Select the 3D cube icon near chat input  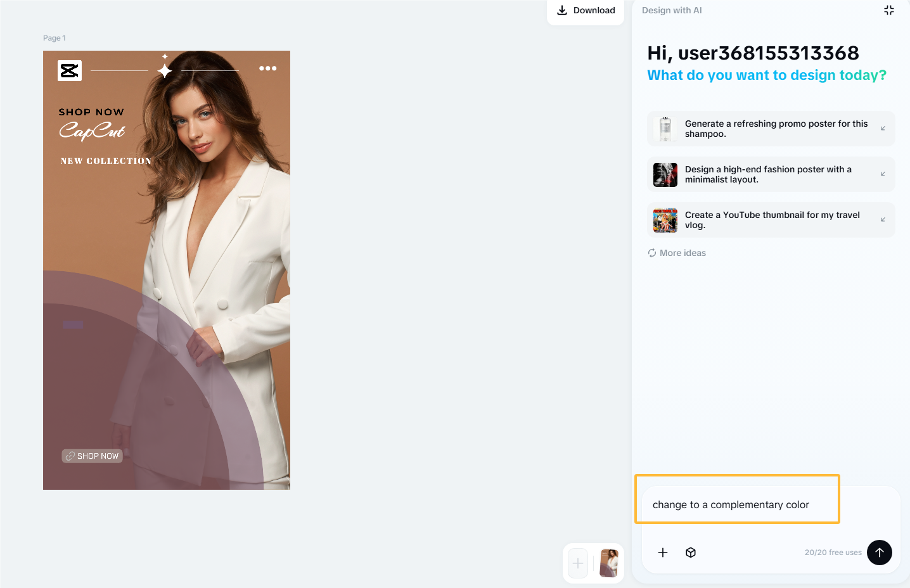(x=691, y=553)
